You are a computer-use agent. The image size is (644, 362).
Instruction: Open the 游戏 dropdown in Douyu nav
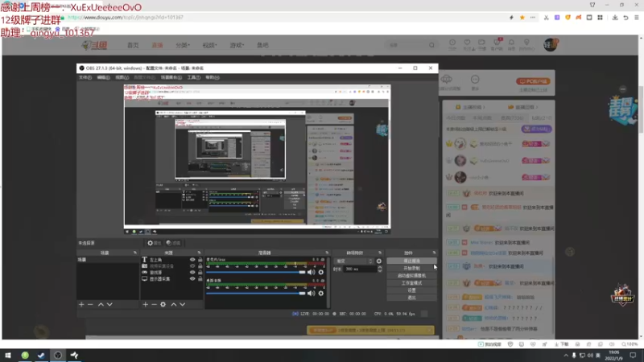pyautogui.click(x=237, y=45)
